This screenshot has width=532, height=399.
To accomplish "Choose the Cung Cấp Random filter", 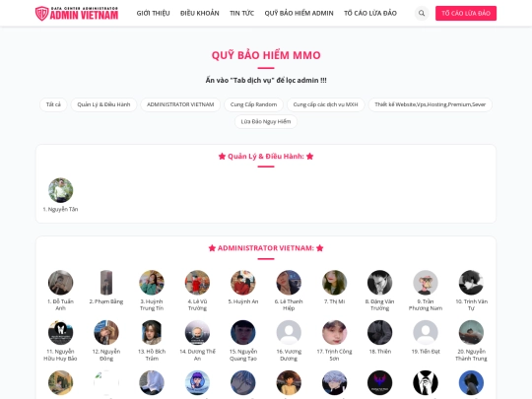I will point(254,104).
